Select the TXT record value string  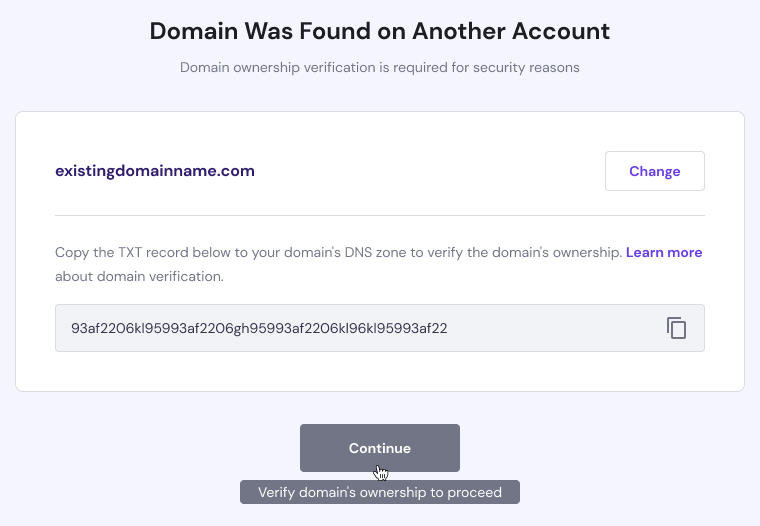click(259, 328)
